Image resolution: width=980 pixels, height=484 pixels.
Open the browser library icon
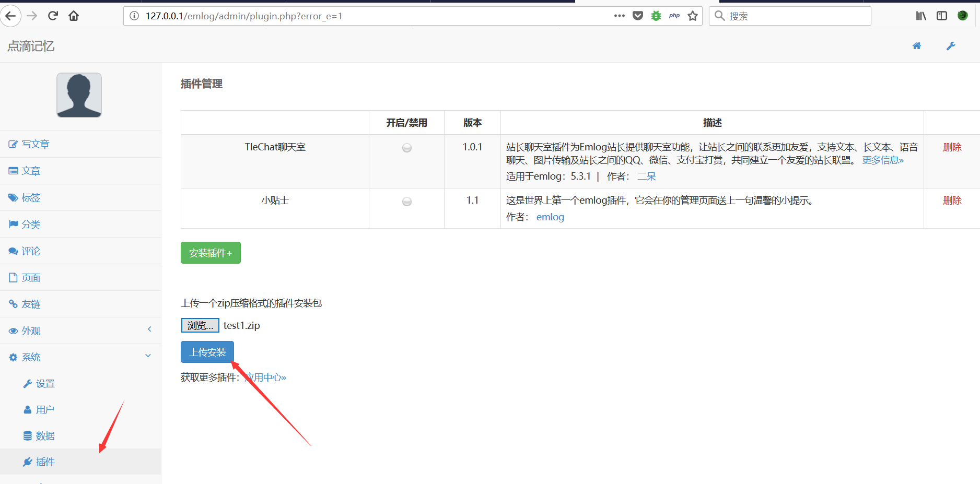[921, 16]
